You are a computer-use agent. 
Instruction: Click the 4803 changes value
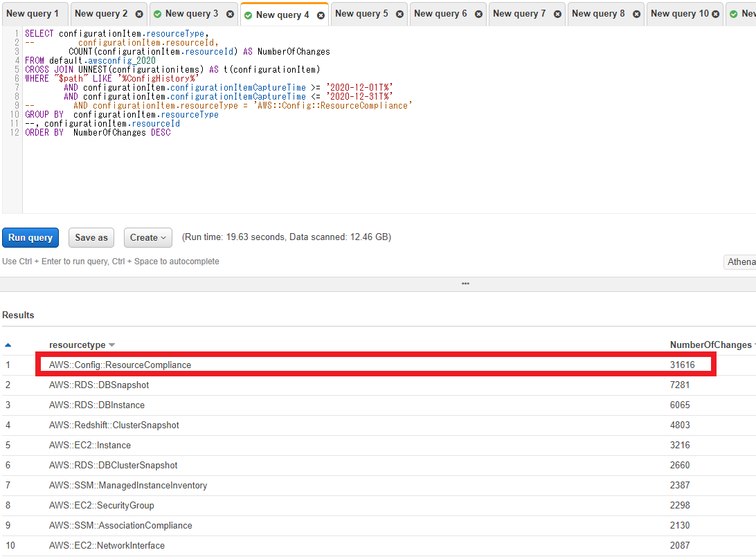tap(680, 425)
